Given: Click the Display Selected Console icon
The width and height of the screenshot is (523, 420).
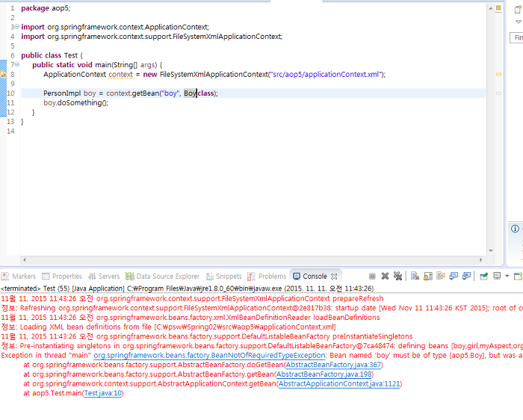Looking at the screenshot, I should (x=497, y=277).
